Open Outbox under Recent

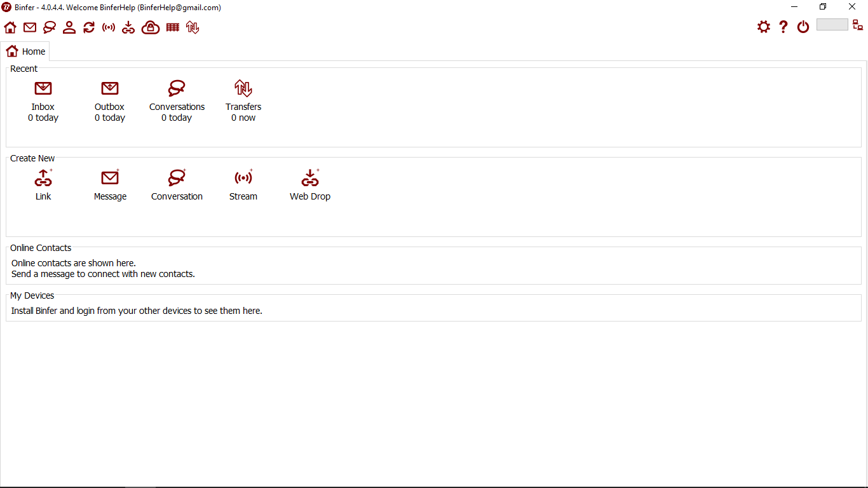click(110, 101)
